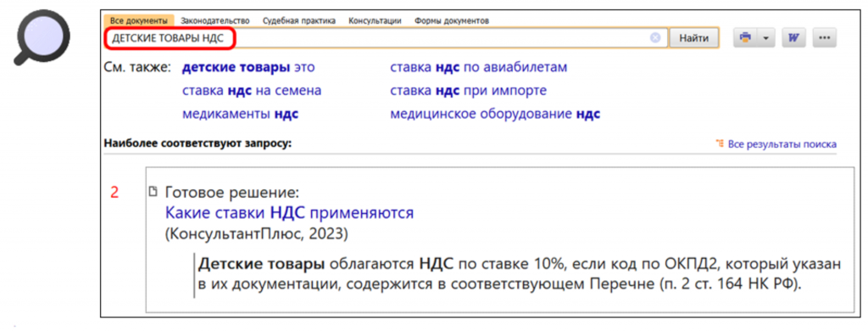
Task: Open Все результаты поиска link
Action: 782,144
